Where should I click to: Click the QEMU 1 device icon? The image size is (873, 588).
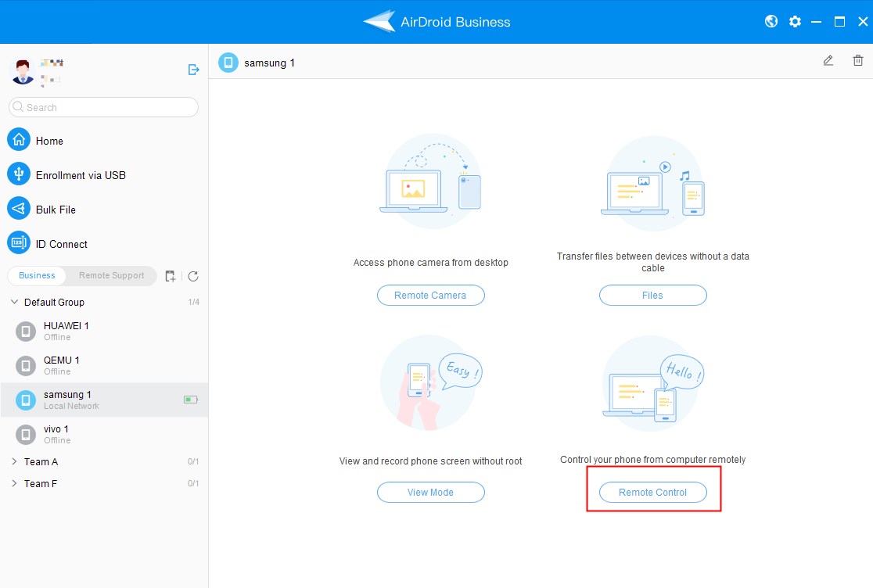point(26,365)
